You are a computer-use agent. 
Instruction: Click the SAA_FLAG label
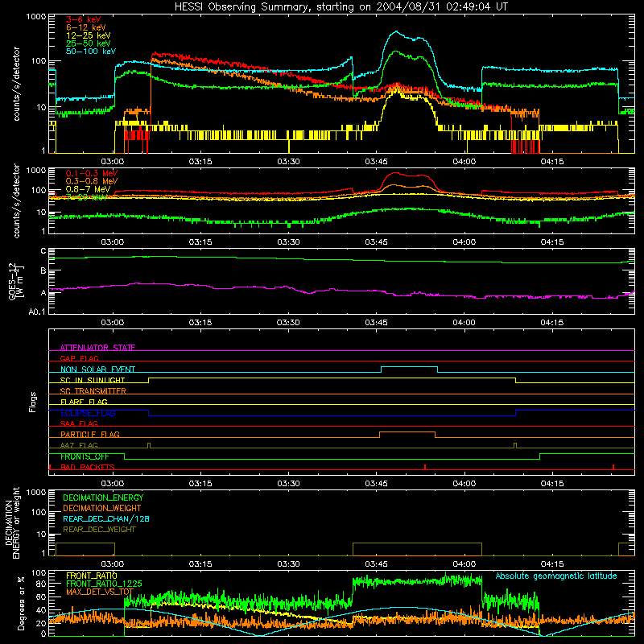[79, 424]
